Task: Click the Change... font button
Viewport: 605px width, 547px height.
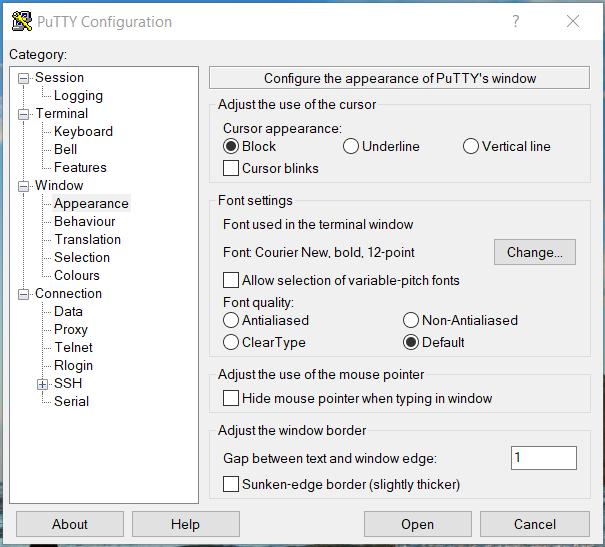Action: 535,252
